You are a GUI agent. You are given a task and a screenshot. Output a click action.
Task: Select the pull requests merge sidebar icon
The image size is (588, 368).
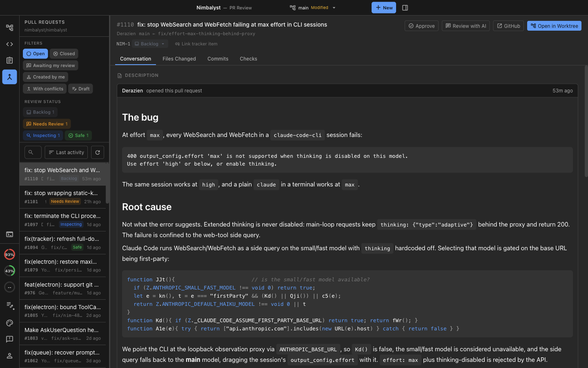click(9, 77)
